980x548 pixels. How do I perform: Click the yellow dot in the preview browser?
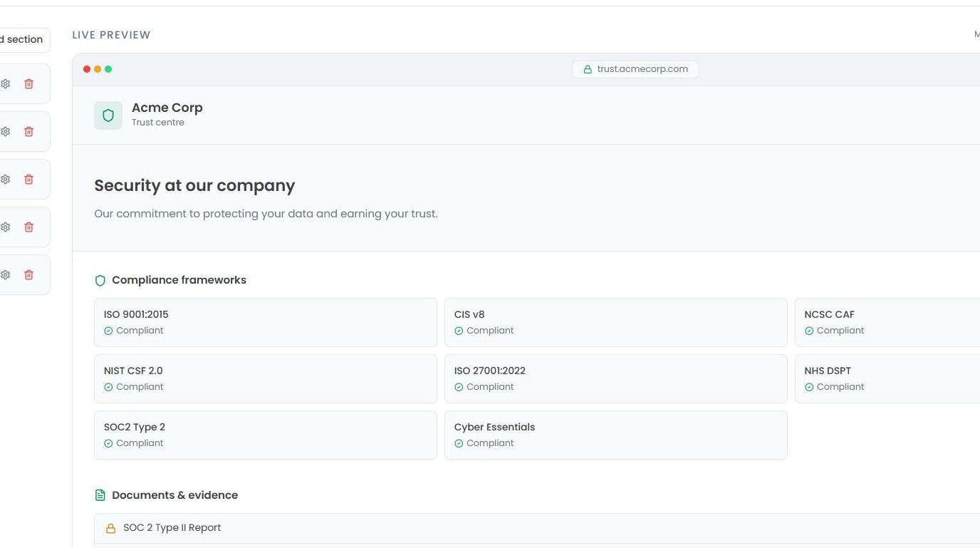click(x=98, y=69)
